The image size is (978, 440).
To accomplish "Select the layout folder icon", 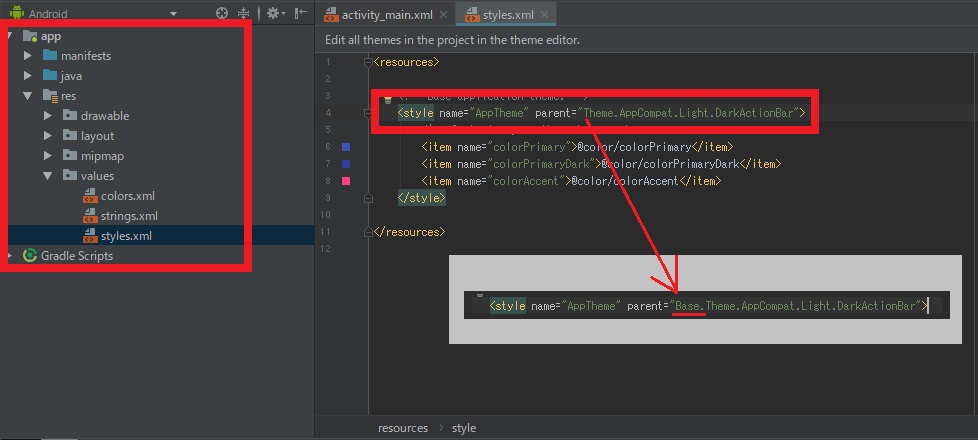I will click(70, 135).
